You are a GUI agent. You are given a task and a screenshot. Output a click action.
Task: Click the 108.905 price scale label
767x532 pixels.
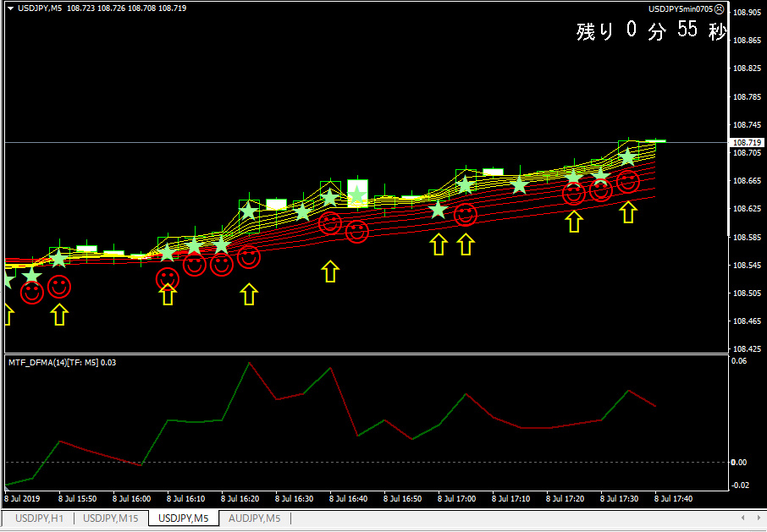coord(748,13)
